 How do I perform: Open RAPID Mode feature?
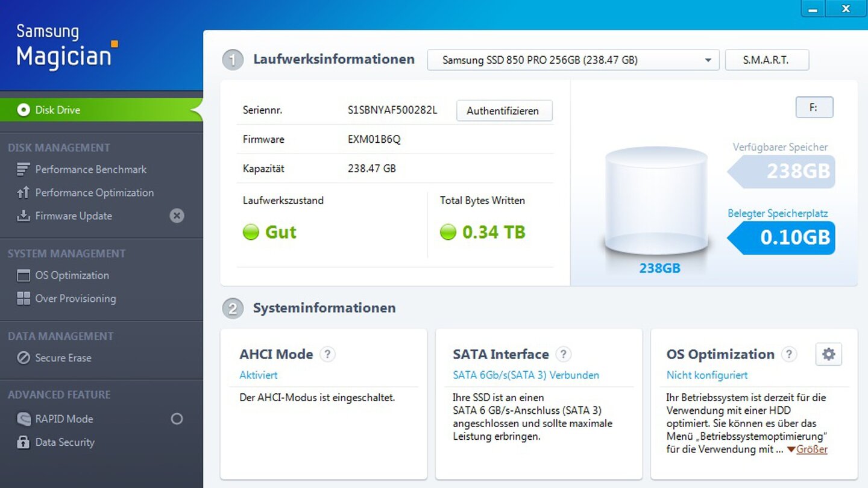coord(64,419)
